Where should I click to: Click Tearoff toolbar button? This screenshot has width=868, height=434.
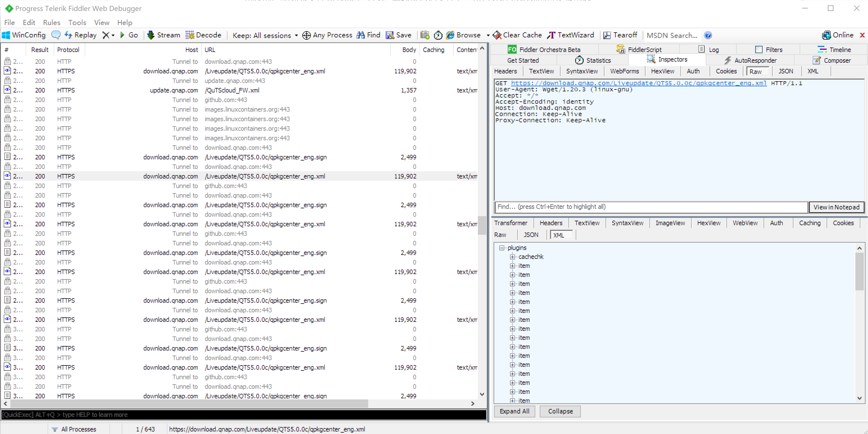[x=620, y=35]
